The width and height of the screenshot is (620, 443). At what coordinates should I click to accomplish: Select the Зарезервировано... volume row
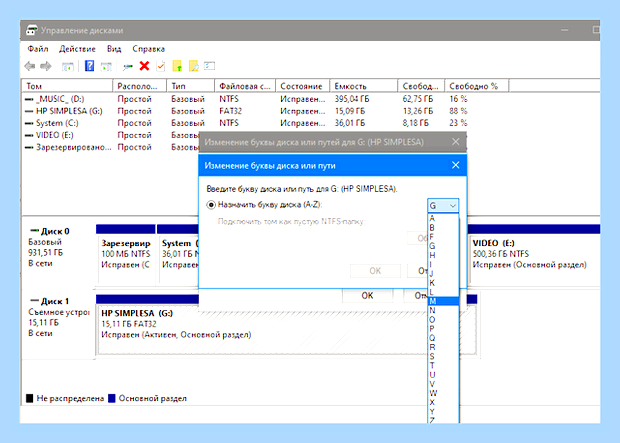pos(111,147)
